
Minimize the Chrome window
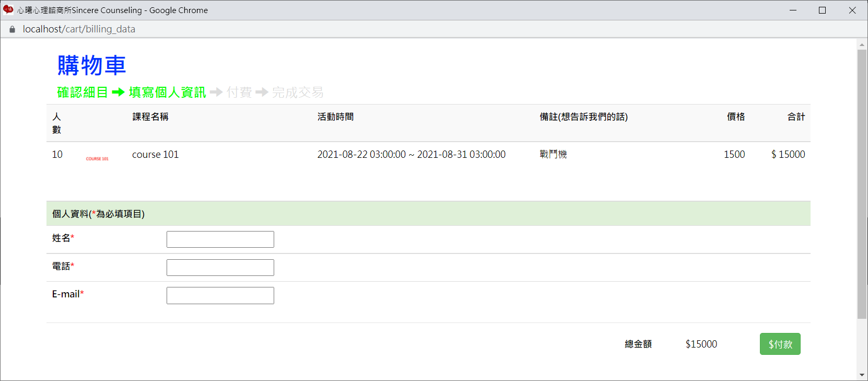point(793,10)
